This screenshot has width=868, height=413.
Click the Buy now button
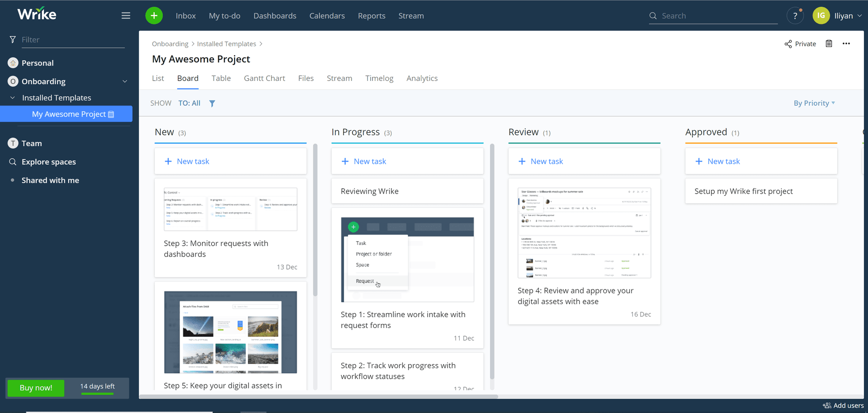coord(36,388)
